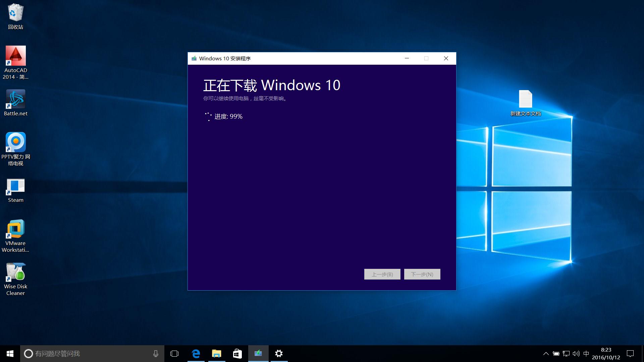
Task: Open the Windows Store from the taskbar
Action: (x=237, y=353)
